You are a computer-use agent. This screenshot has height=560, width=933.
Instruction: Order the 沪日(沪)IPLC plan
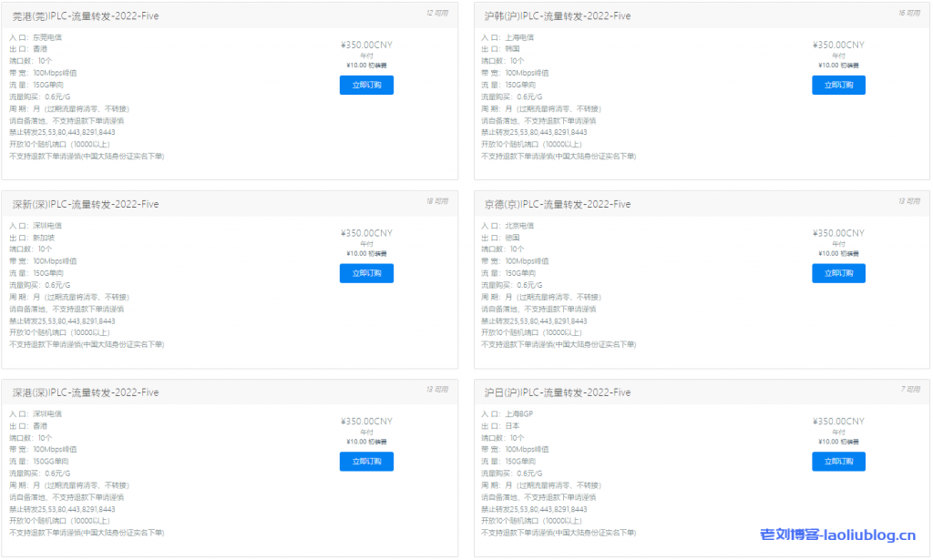pos(838,462)
